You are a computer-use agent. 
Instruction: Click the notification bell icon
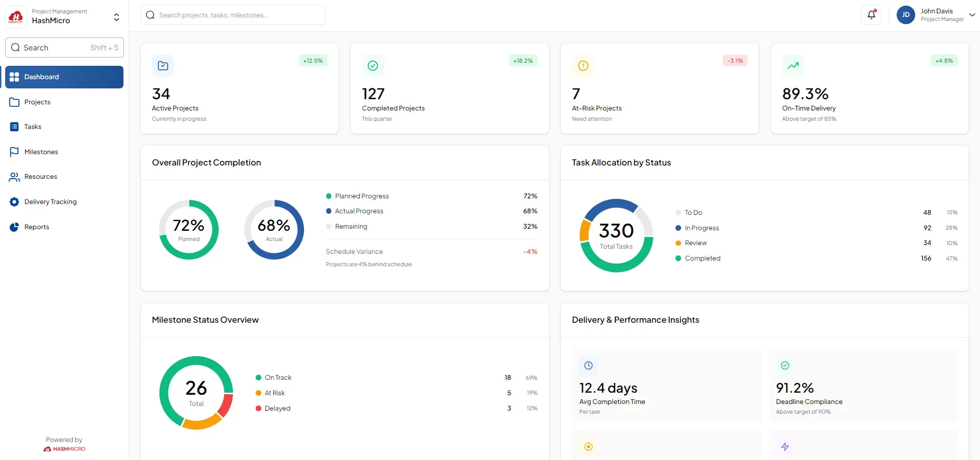pos(871,15)
